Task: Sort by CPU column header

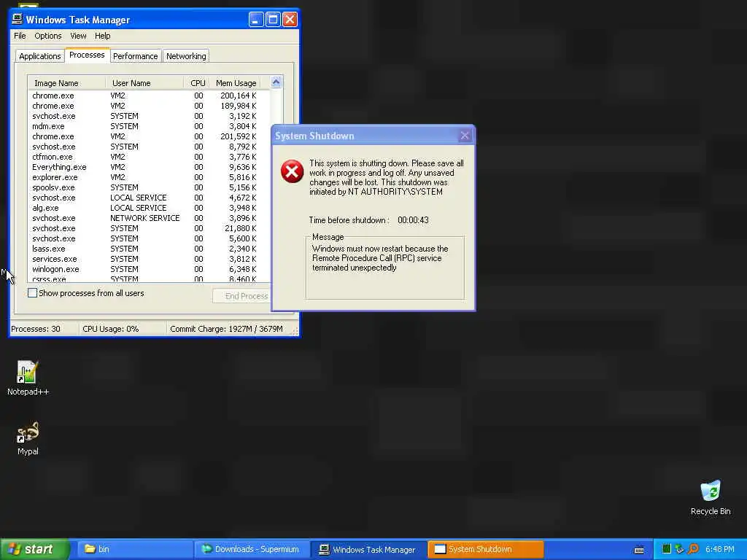Action: (197, 83)
